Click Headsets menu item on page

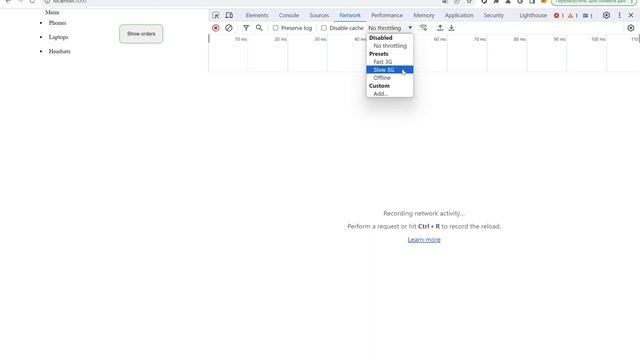click(x=60, y=51)
